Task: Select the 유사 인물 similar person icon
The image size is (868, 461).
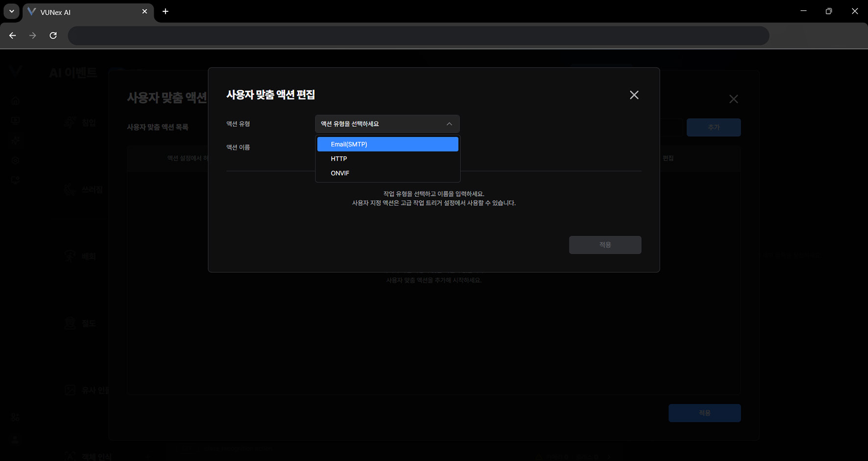Action: tap(70, 389)
